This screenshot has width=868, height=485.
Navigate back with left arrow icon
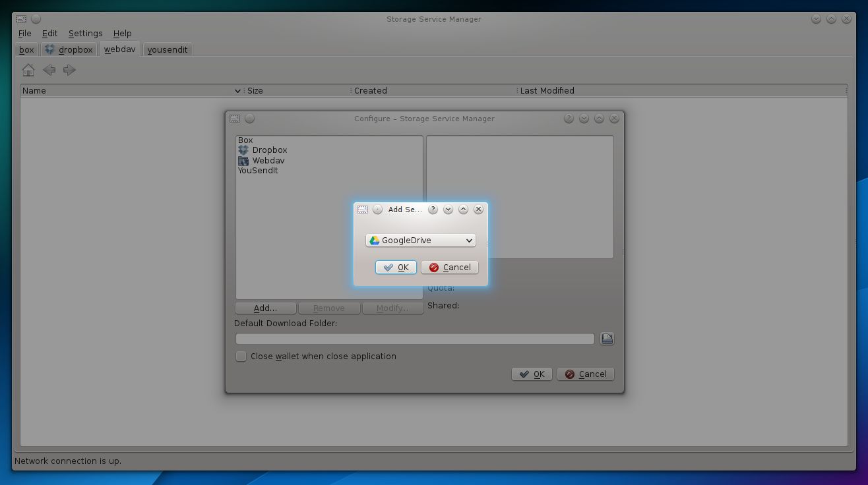click(x=49, y=70)
